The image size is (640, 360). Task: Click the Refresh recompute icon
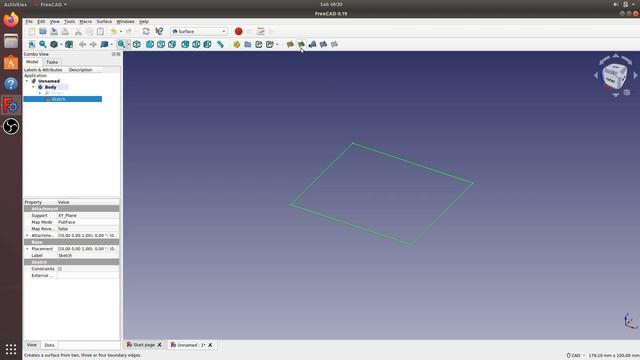pos(146,31)
